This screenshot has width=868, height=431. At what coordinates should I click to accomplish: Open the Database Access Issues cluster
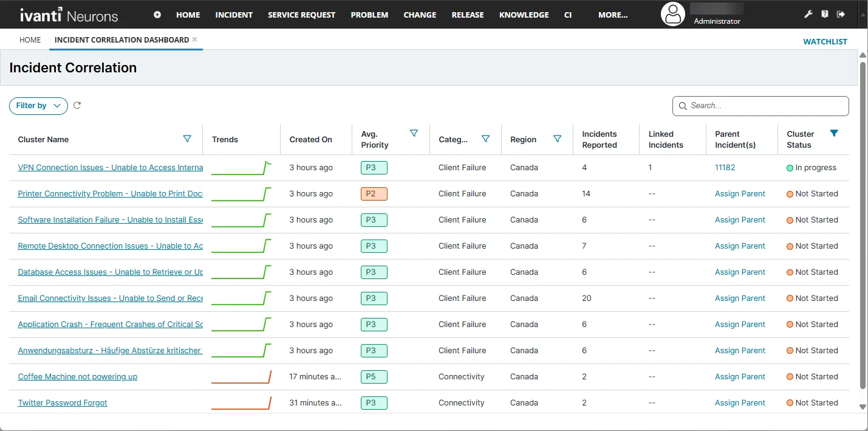coord(111,272)
